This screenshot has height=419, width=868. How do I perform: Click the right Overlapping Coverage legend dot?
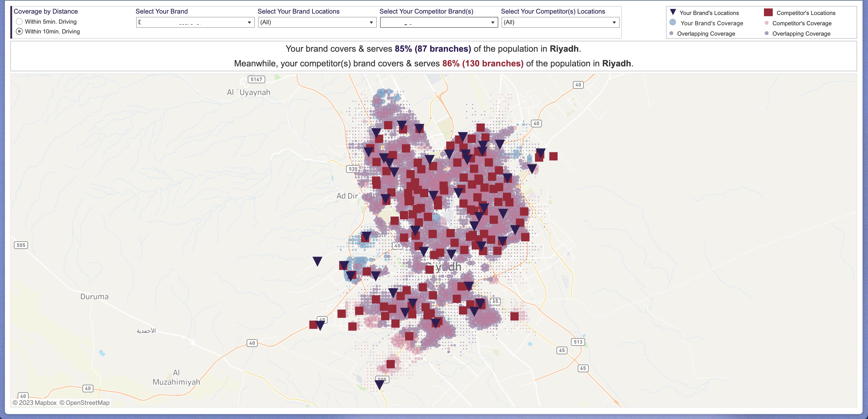[x=767, y=34]
